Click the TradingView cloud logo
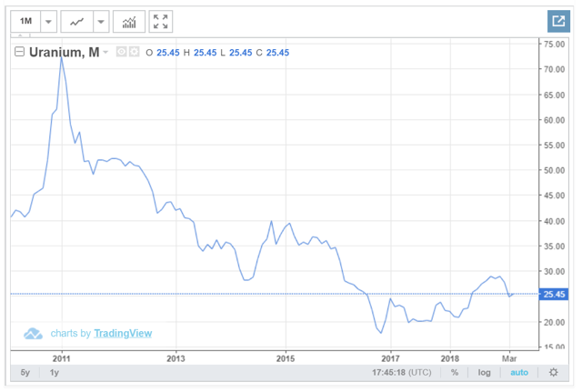This screenshot has width=582, height=392. tap(33, 334)
